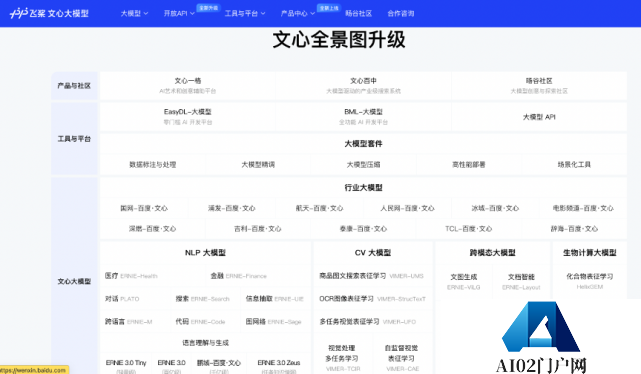Expand the 大模型 dropdown in navigation
The height and width of the screenshot is (374, 641).
tap(134, 13)
